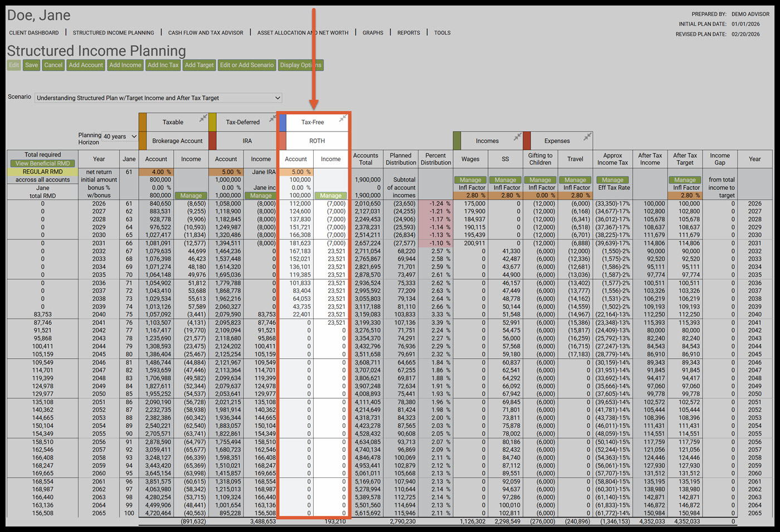Screen dimensions: 780x532
Task: Click the REGULAR RMD label
Action: (43, 172)
